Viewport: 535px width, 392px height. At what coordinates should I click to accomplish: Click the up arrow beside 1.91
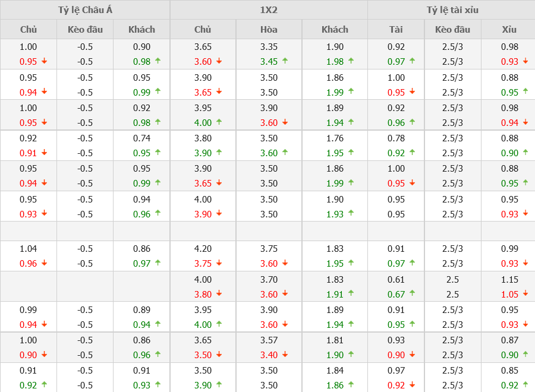[x=351, y=293]
